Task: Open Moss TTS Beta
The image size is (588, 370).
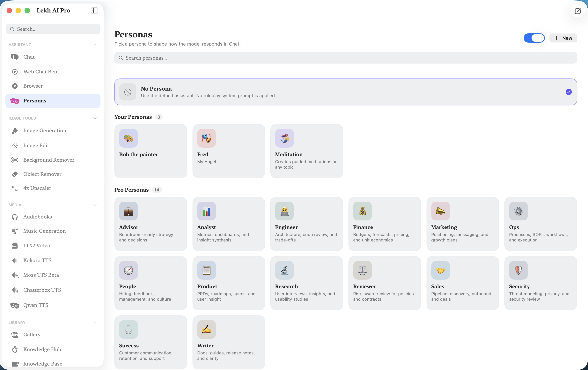Action: (53, 275)
